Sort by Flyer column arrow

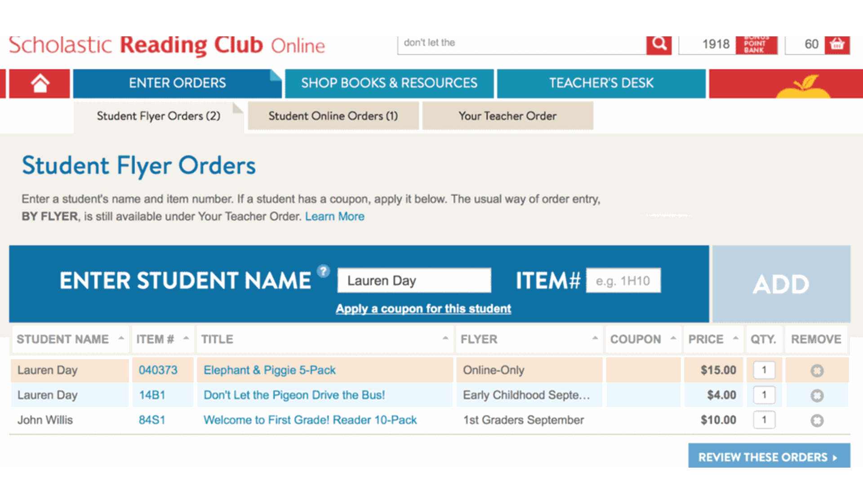pos(595,338)
